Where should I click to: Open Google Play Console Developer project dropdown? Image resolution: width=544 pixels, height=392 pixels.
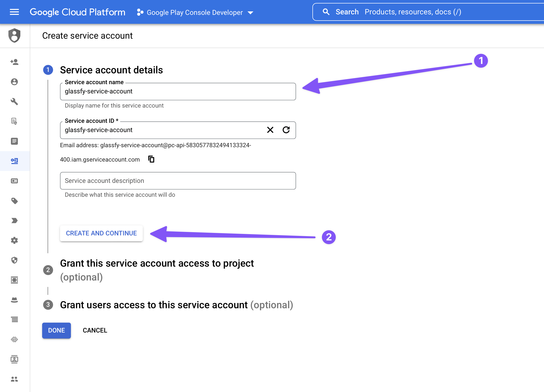[195, 12]
